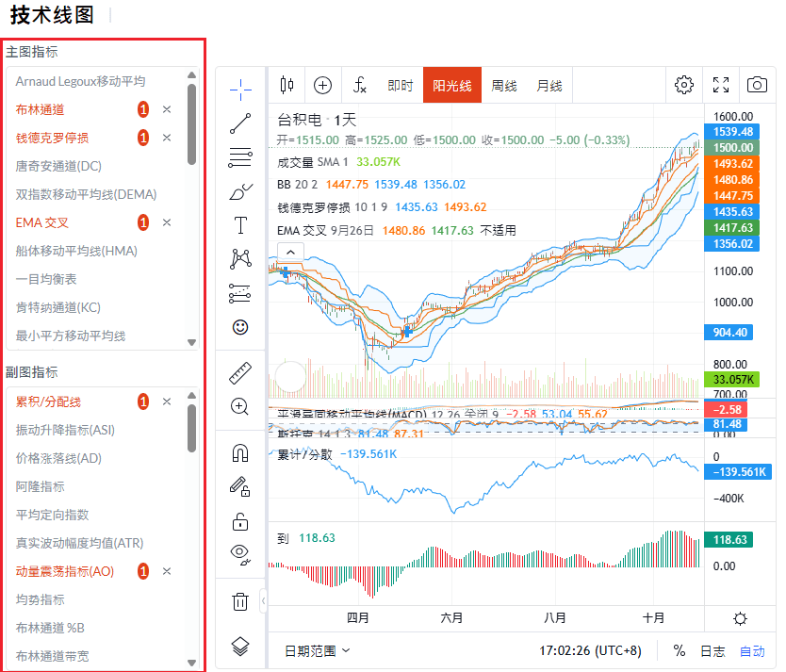786x672 pixels.
Task: Switch to the 周线 timeframe tab
Action: (x=504, y=84)
